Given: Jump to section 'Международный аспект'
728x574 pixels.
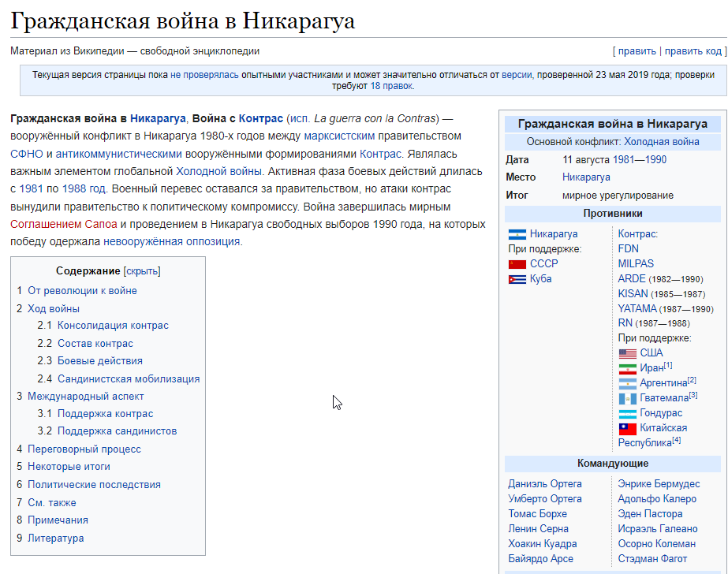Looking at the screenshot, I should point(86,397).
